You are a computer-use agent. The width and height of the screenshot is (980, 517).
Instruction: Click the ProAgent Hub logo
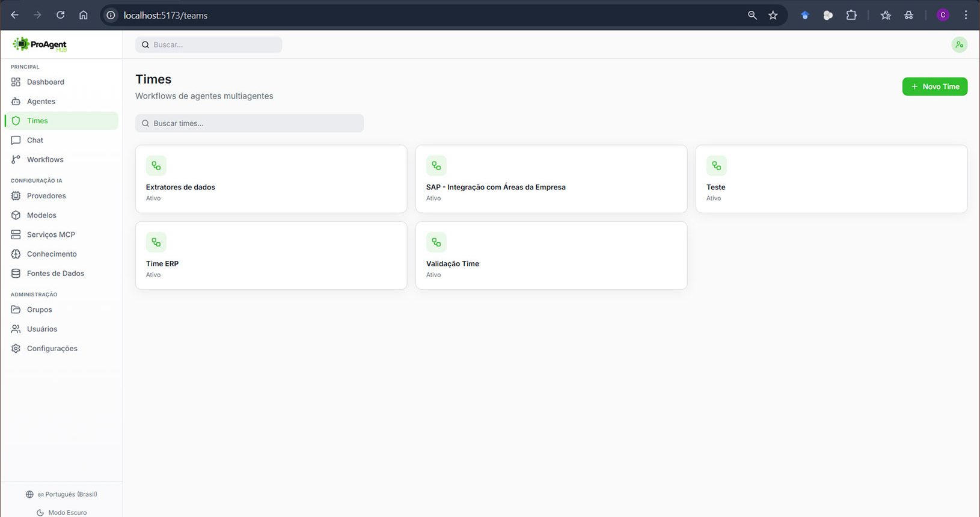coord(40,44)
